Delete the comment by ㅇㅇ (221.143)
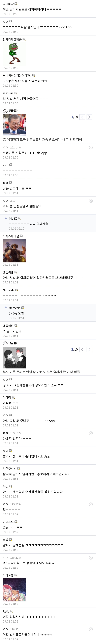The width and height of the screenshot is (96, 644). [91, 147]
